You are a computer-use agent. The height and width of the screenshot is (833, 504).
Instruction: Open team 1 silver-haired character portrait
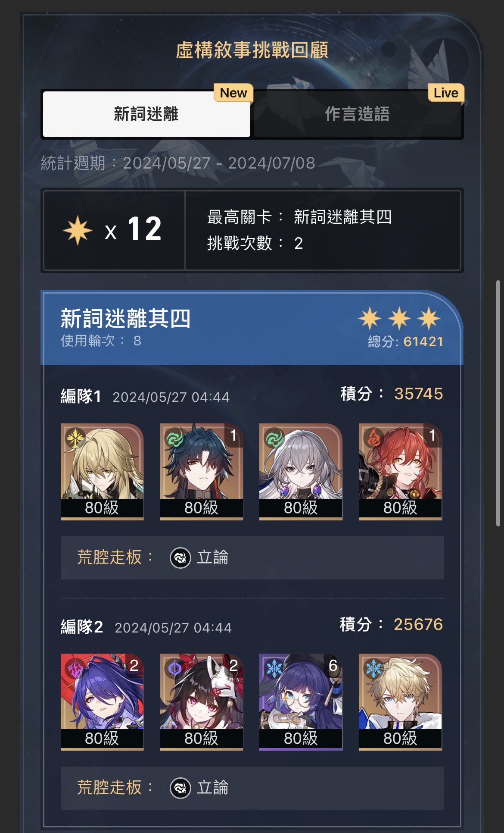(x=301, y=472)
